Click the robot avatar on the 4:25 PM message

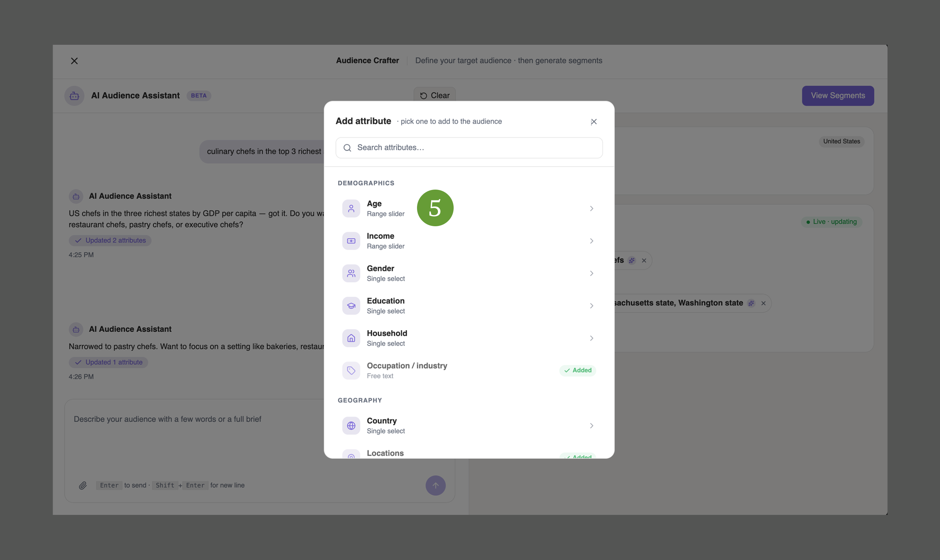(x=76, y=196)
